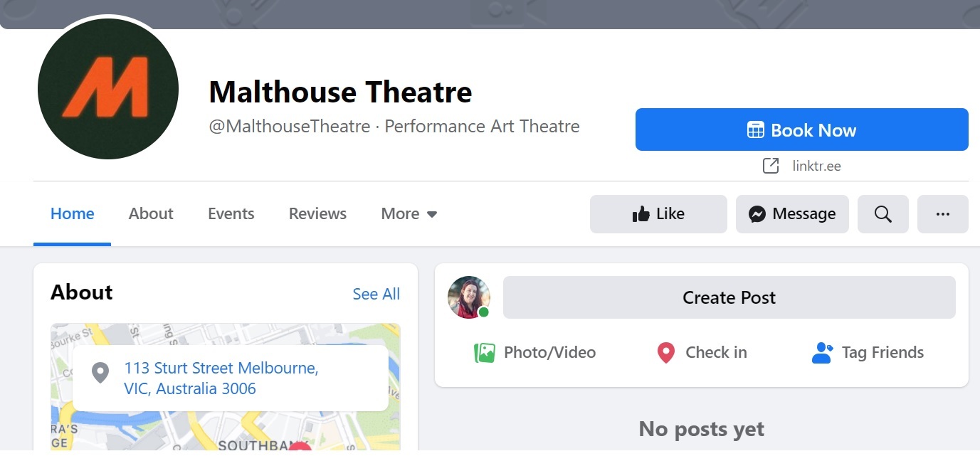Click the Performance Art Theatre category

482,127
